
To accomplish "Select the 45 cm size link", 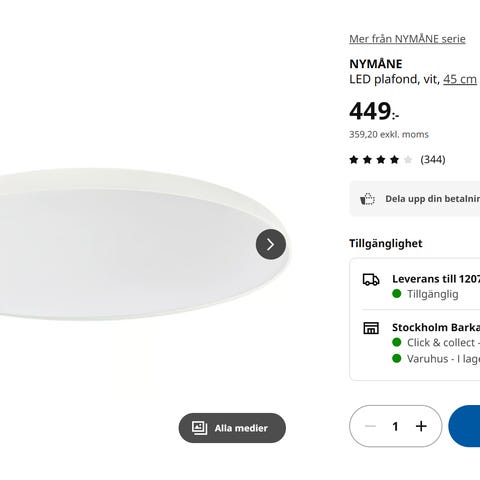I will (x=460, y=79).
